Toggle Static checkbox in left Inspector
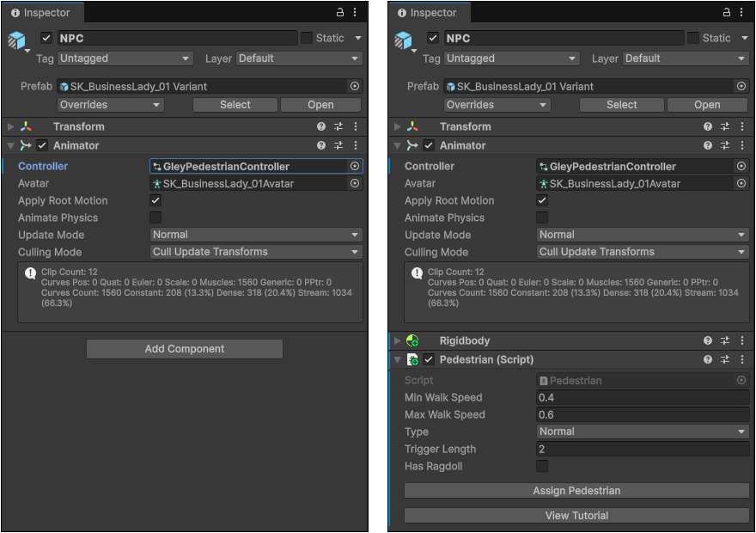This screenshot has height=533, width=756. (x=307, y=38)
